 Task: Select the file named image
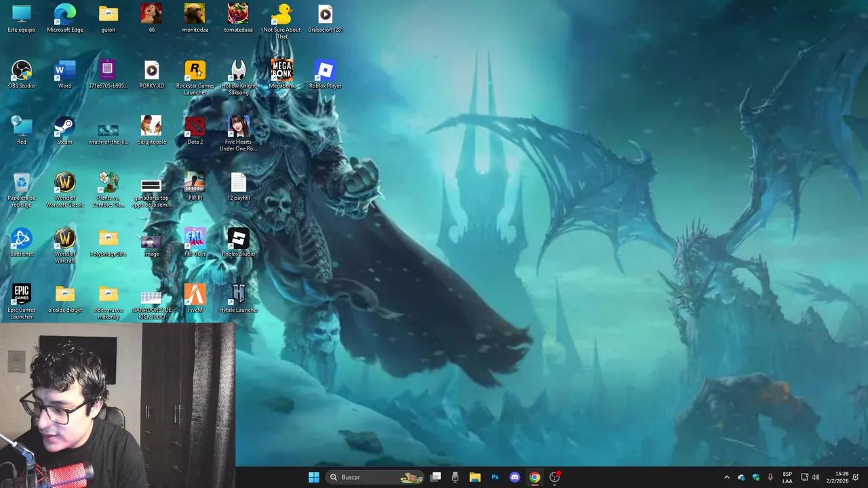(x=151, y=243)
